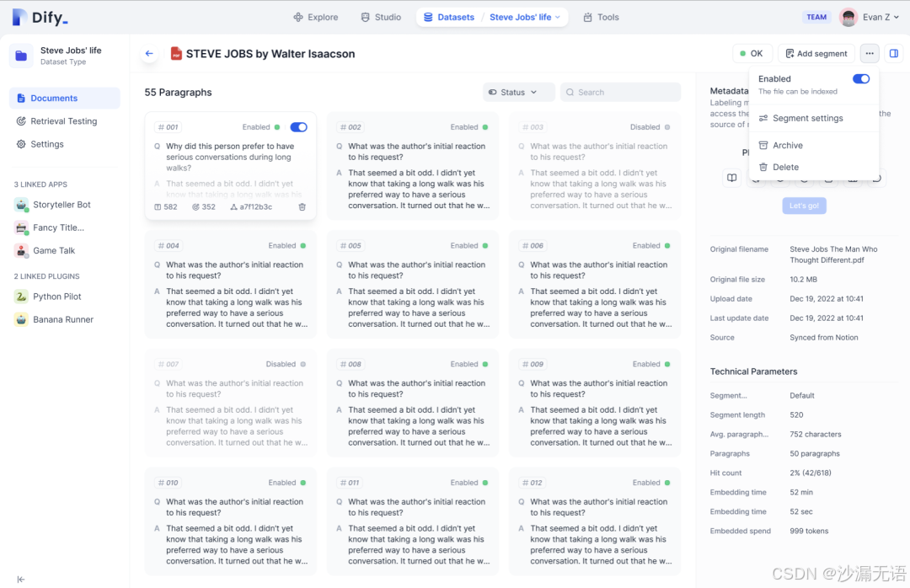
Task: Click the 999 tokens embedded spend value
Action: 809,531
